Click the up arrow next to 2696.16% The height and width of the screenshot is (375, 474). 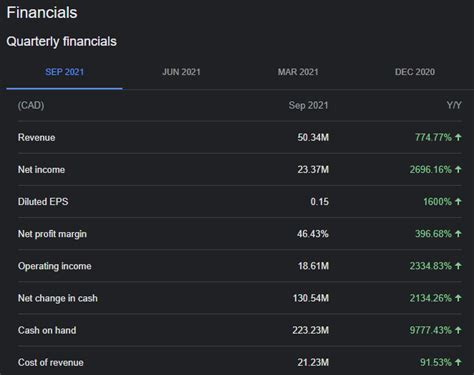(x=458, y=169)
